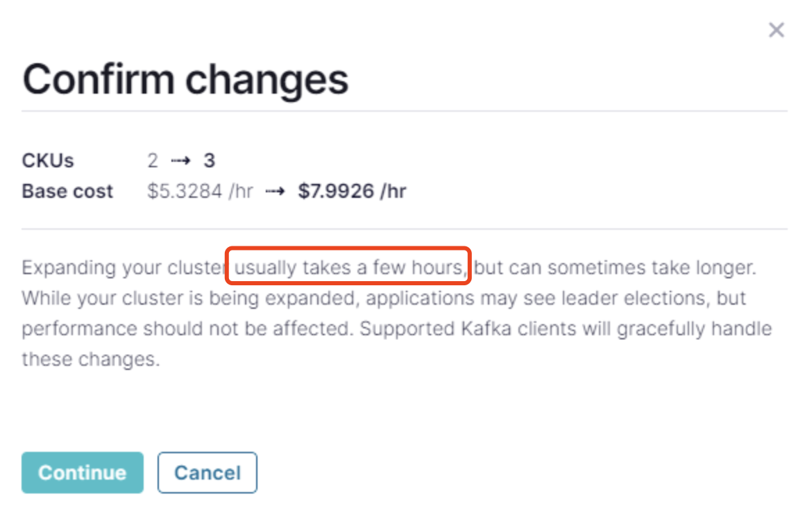812x515 pixels.
Task: Click "performance should not be affected" text
Action: click(187, 328)
